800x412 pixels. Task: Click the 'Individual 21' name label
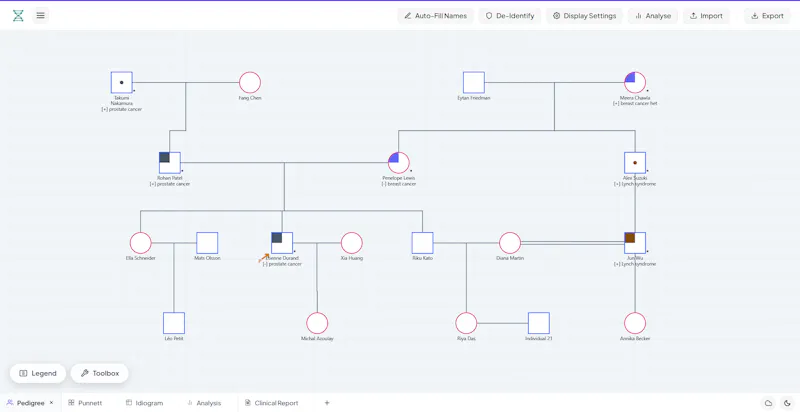[539, 339]
